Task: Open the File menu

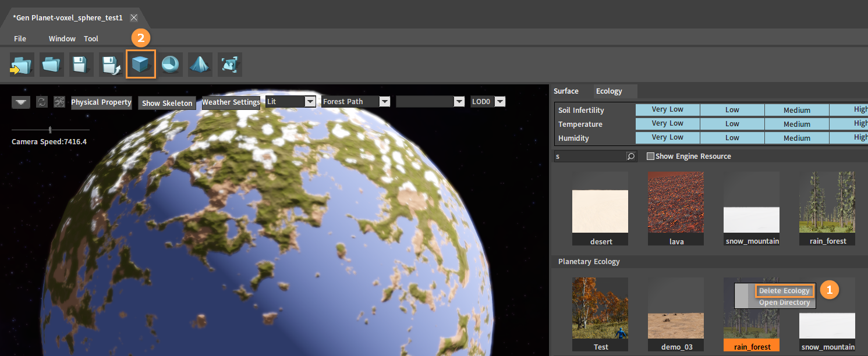Action: (x=20, y=39)
